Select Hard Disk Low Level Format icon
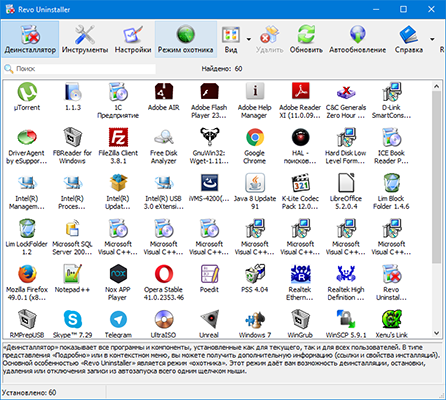The height and width of the screenshot is (400, 446). click(x=346, y=137)
